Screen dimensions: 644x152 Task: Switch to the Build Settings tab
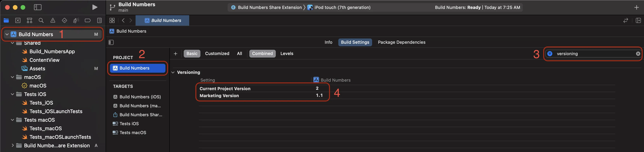(355, 42)
